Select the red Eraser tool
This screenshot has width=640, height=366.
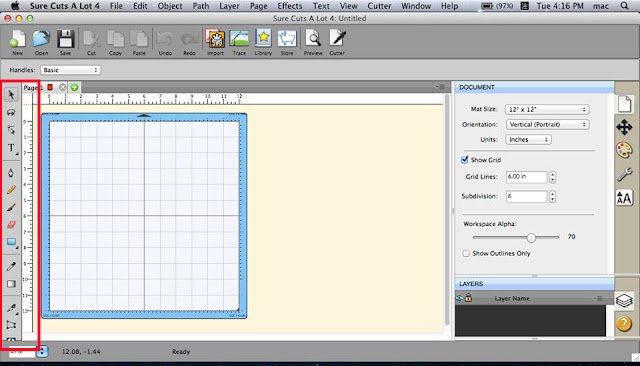11,224
